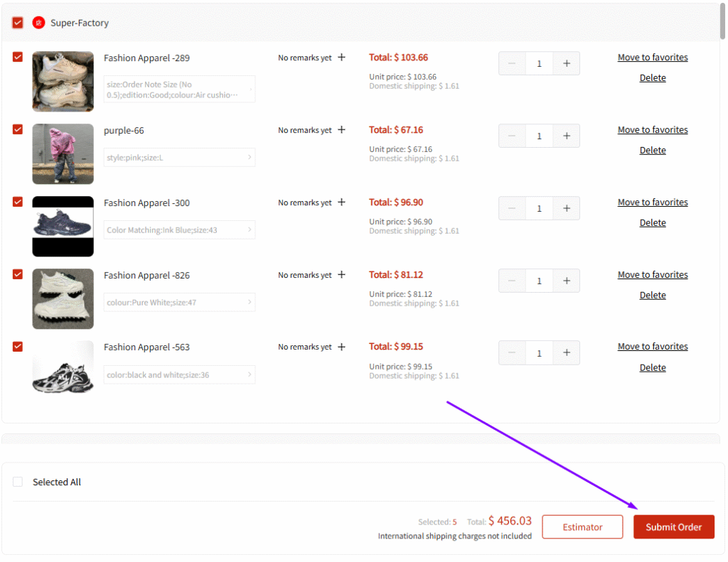Add a remark for Fashion Apparel -563
The image size is (728, 562).
(342, 347)
